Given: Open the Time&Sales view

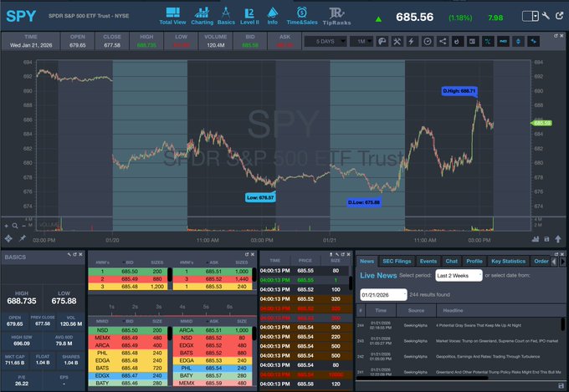Looking at the screenshot, I should pos(302,17).
